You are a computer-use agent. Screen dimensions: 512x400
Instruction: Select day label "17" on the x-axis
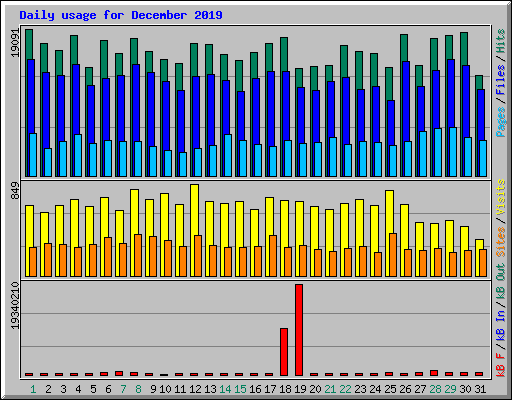pos(270,389)
